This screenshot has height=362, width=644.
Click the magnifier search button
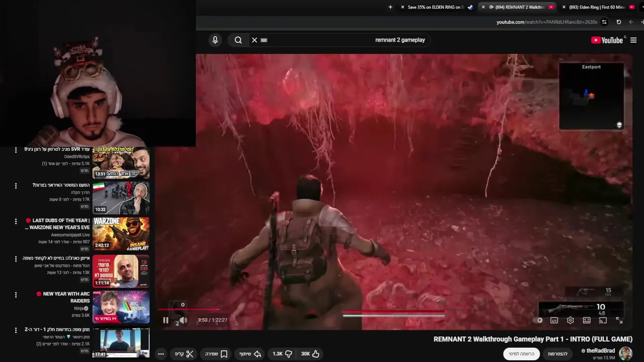pyautogui.click(x=238, y=40)
